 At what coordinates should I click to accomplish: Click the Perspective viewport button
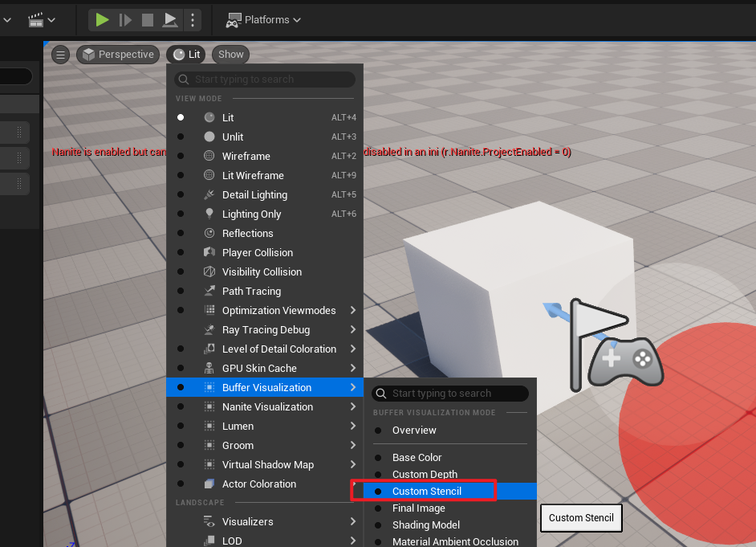tap(118, 55)
